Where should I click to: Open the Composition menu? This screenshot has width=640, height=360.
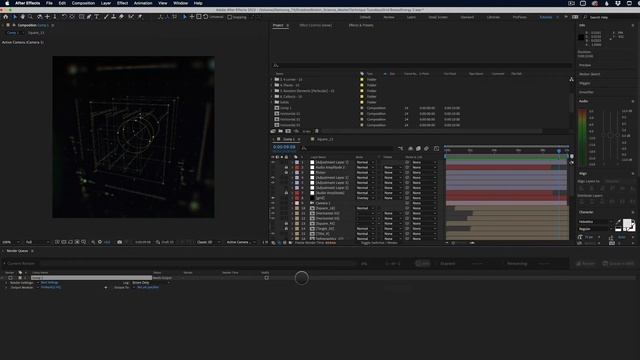tap(83, 3)
